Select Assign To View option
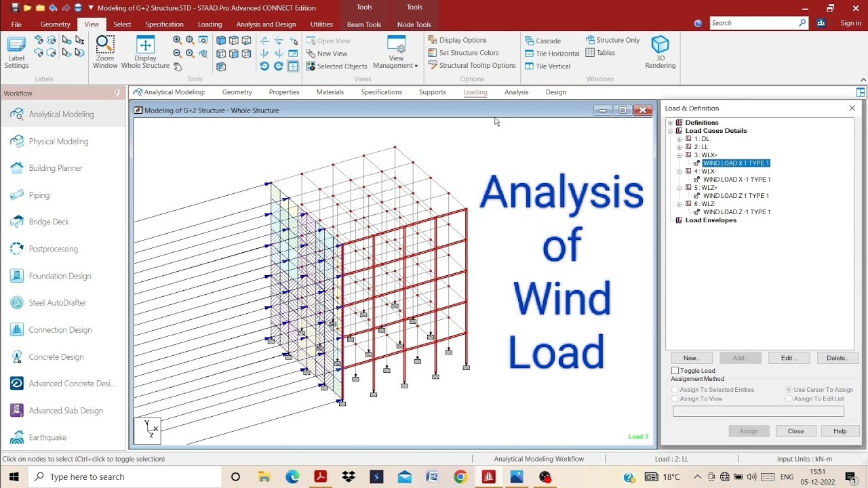 click(x=675, y=399)
